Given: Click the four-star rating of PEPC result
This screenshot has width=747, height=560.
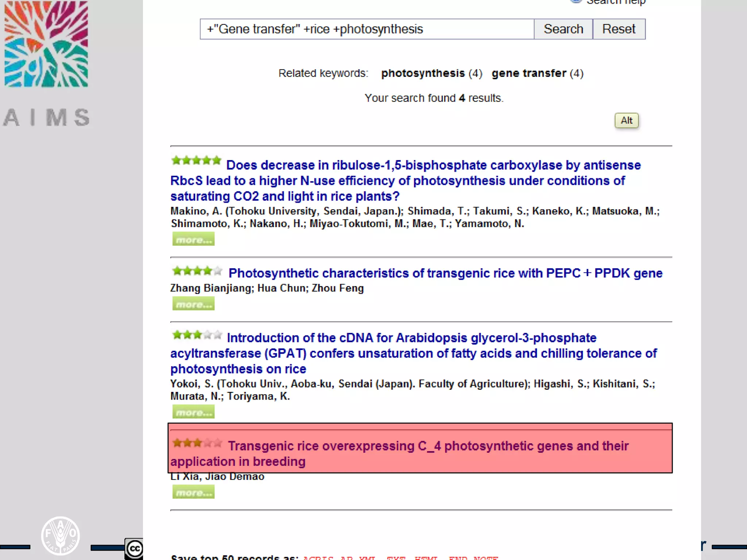Looking at the screenshot, I should pos(197,271).
